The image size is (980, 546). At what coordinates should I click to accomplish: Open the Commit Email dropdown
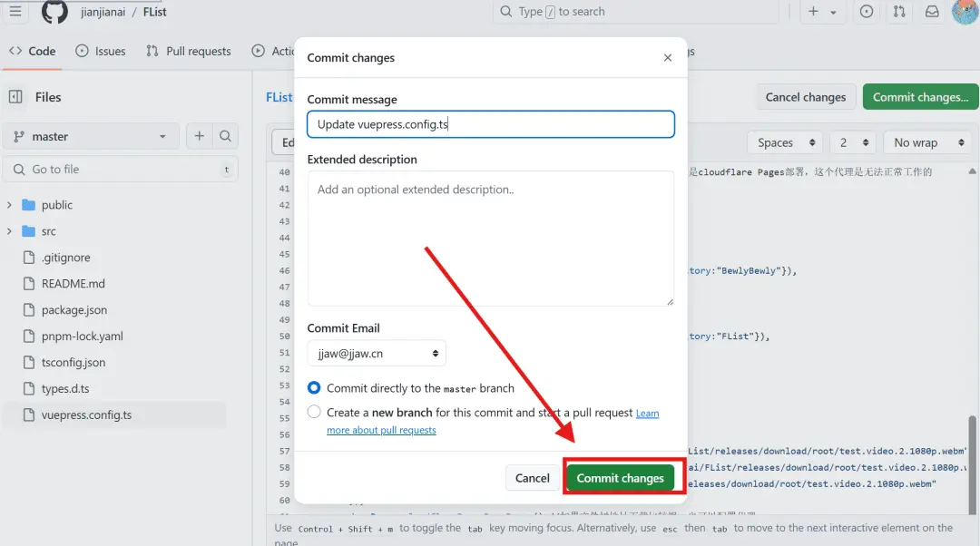coord(377,353)
